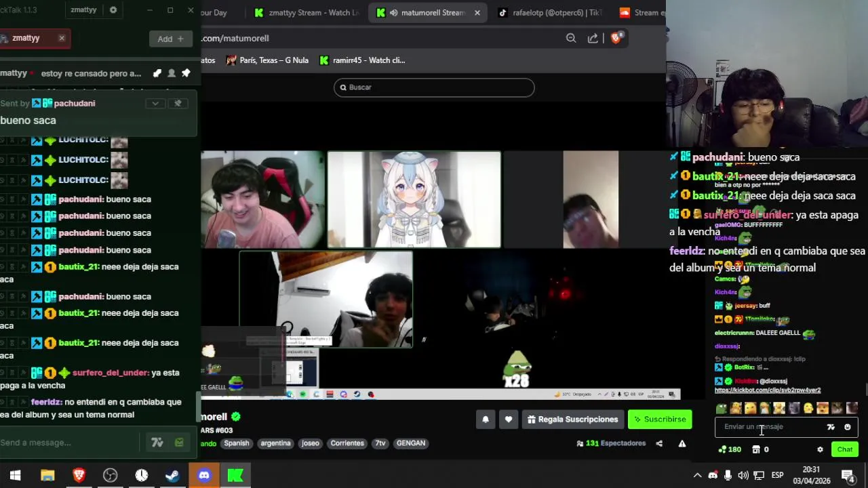Open the 7TV emote picker in KickTalk
The image size is (868, 488).
157,443
